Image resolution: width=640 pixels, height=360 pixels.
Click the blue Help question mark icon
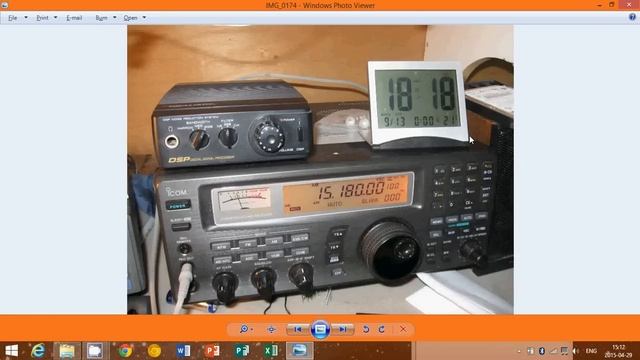(632, 17)
